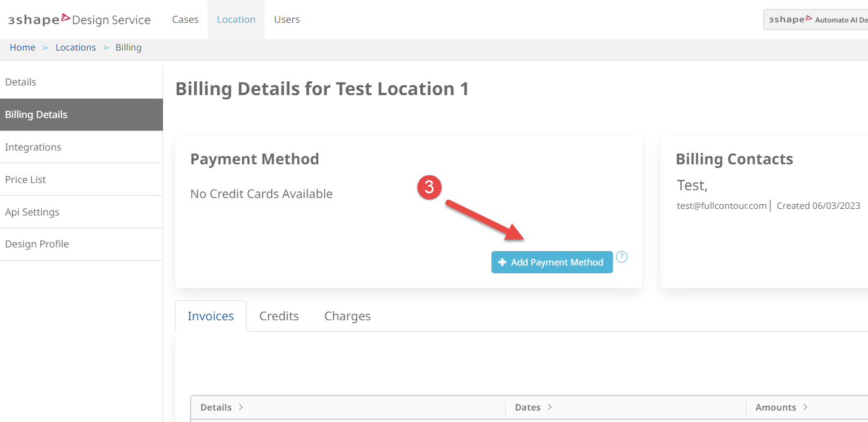The width and height of the screenshot is (868, 422).
Task: Click the test@fullcontour.com email text
Action: click(x=722, y=206)
